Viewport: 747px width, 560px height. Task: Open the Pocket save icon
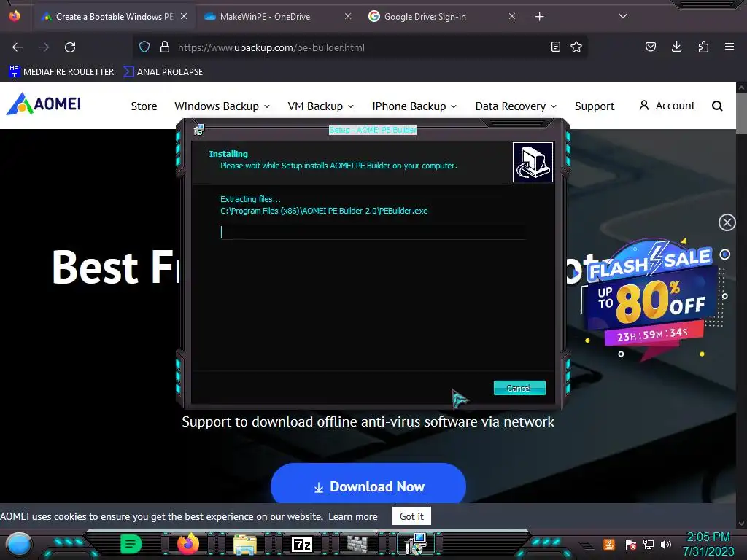[651, 47]
